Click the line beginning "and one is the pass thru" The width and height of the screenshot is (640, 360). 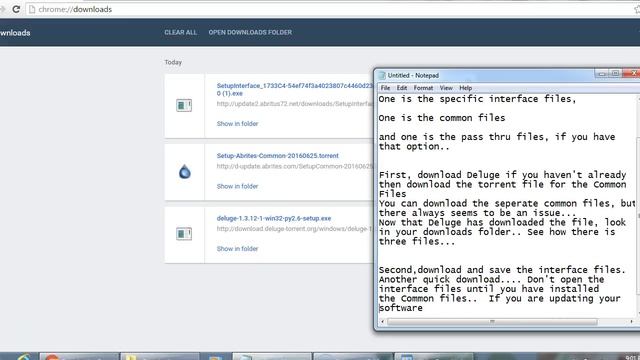click(497, 137)
